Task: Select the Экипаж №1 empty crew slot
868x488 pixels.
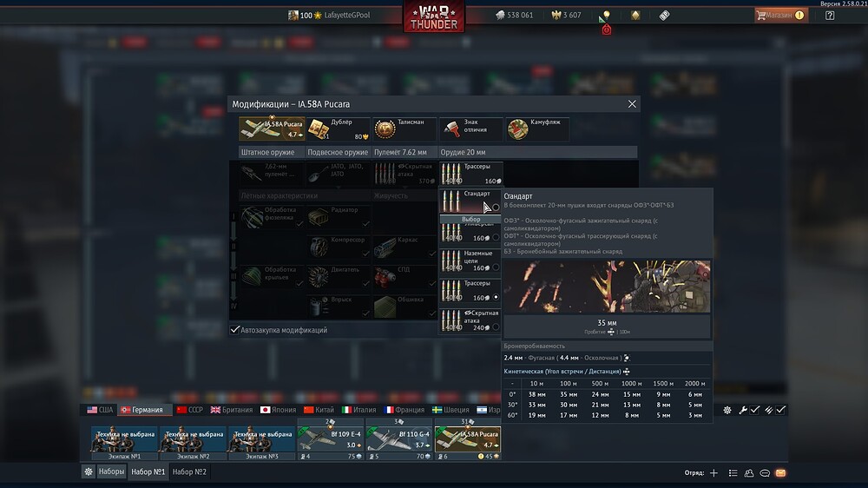Action: [x=124, y=443]
